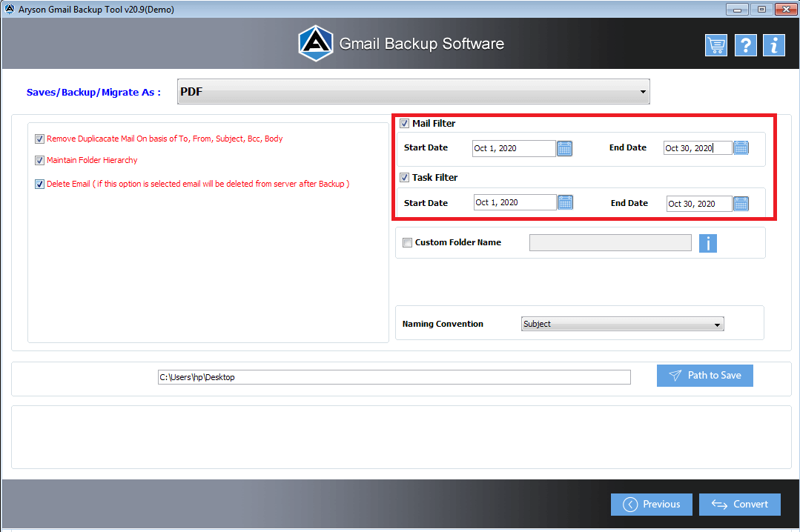
Task: Click info icon beside Custom Folder Name
Action: pyautogui.click(x=707, y=243)
